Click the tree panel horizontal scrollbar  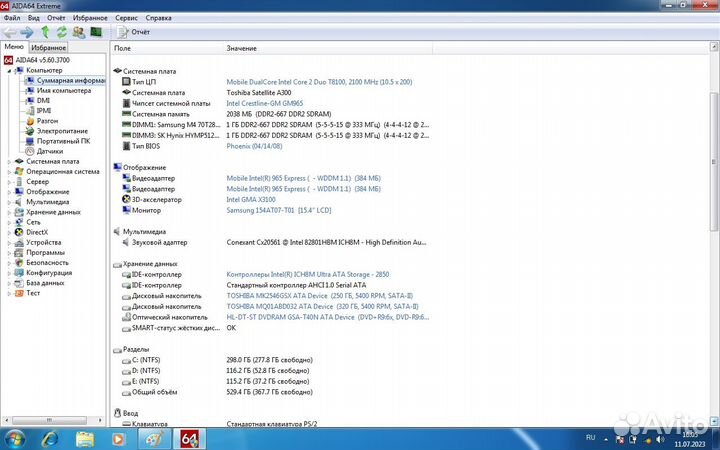point(49,420)
